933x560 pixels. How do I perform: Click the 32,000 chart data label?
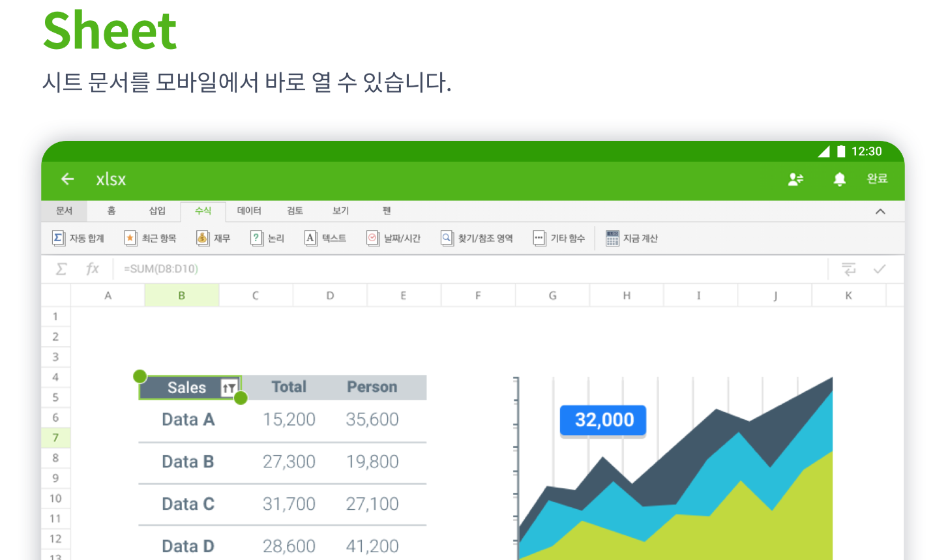pos(603,420)
